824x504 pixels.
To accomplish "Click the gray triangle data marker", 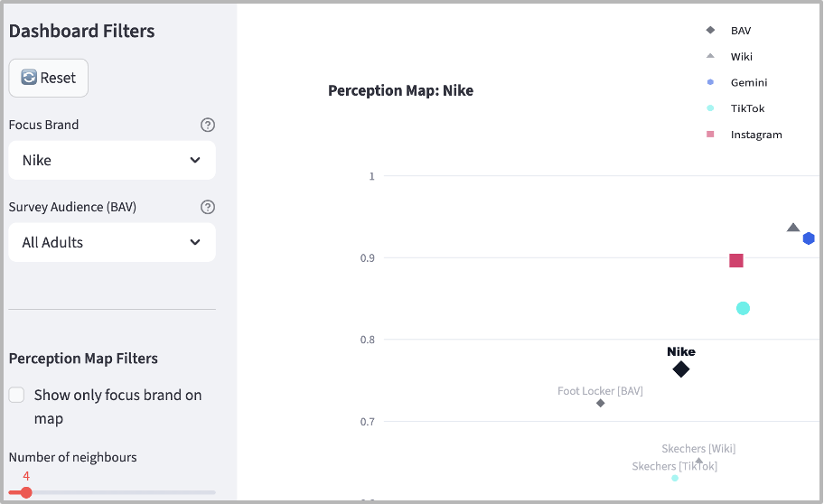I will pos(793,228).
